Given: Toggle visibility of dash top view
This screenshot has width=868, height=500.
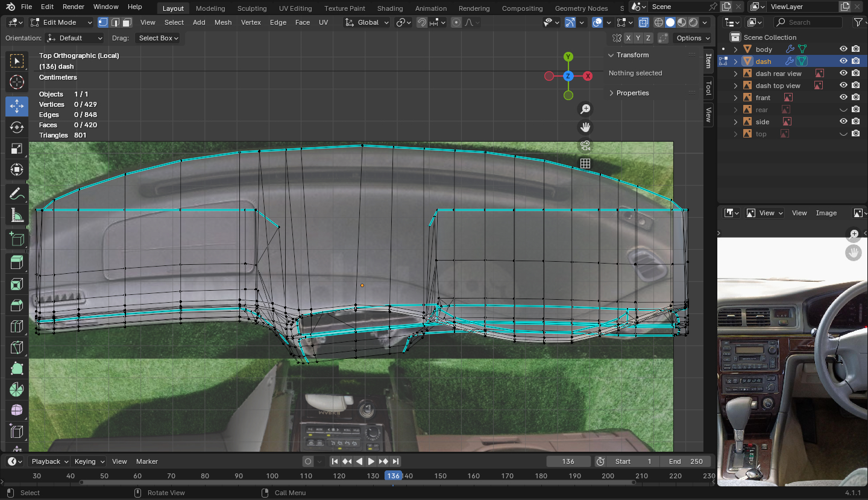Looking at the screenshot, I should pyautogui.click(x=843, y=85).
